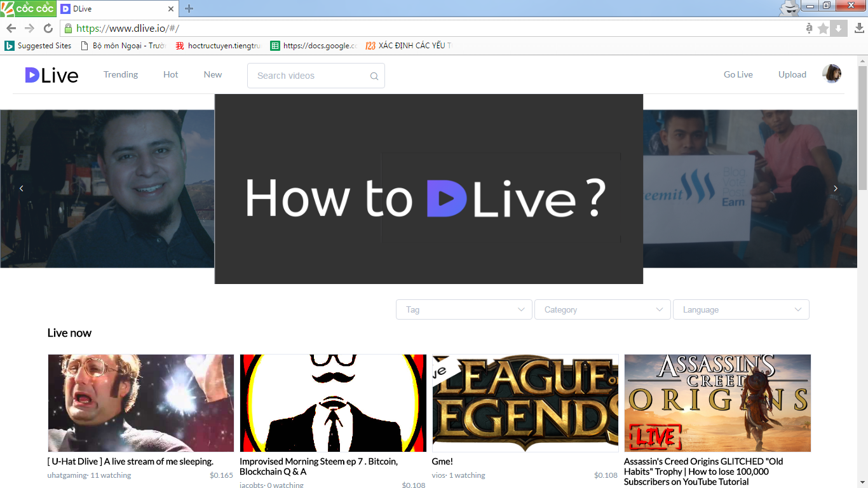Open the How to DLive banner
The height and width of the screenshot is (488, 868).
pos(429,189)
